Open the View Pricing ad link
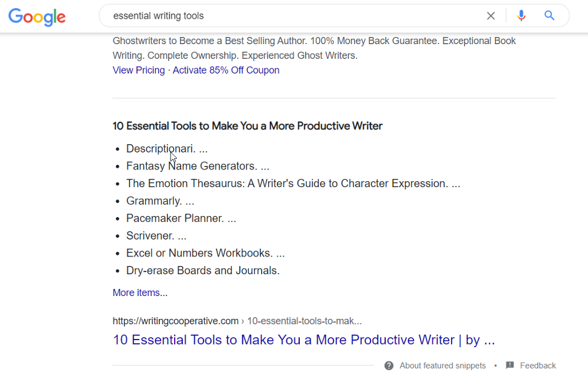 pyautogui.click(x=139, y=70)
